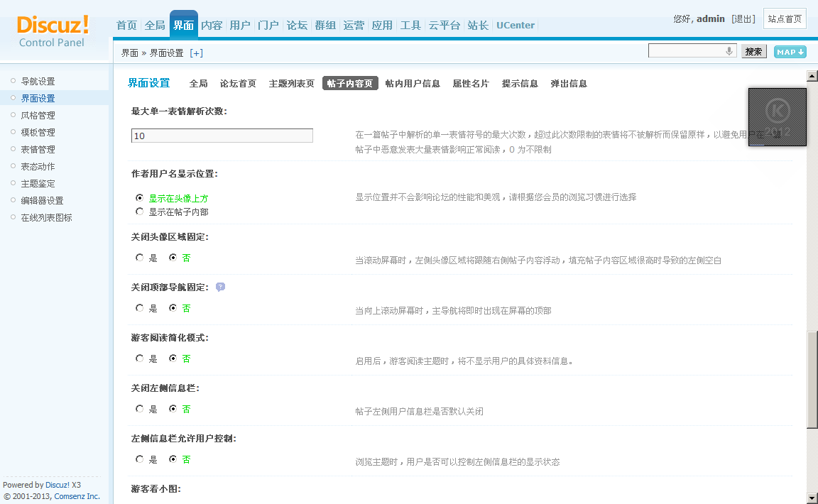
Task: Choose 是 for 关闭头像区域固定
Action: point(140,258)
